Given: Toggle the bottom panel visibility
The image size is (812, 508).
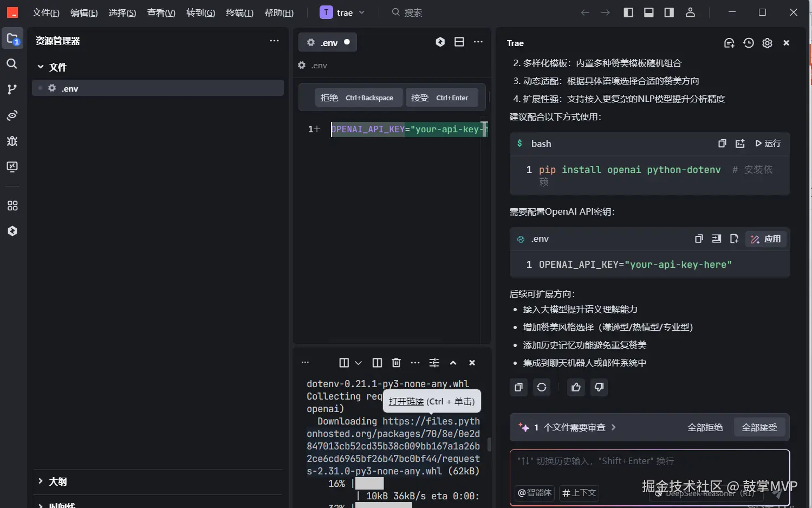Looking at the screenshot, I should (x=648, y=12).
